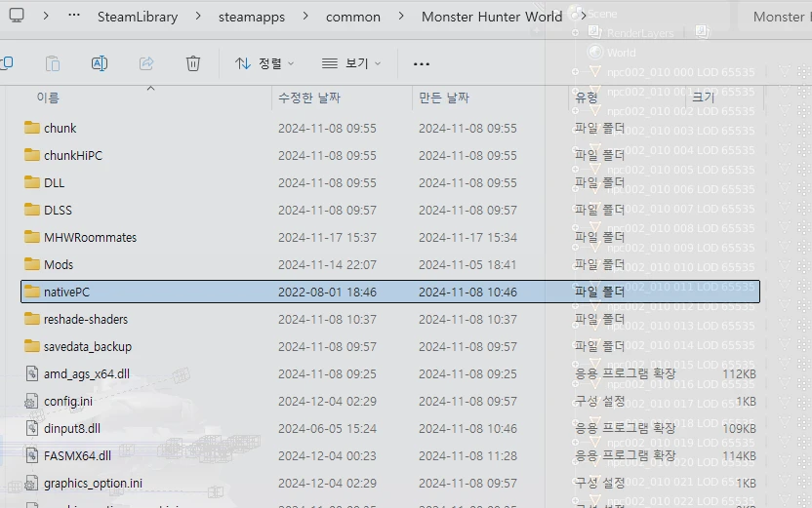Open the hidden breadcrumb path ellipsis
The height and width of the screenshot is (508, 812).
click(x=74, y=16)
